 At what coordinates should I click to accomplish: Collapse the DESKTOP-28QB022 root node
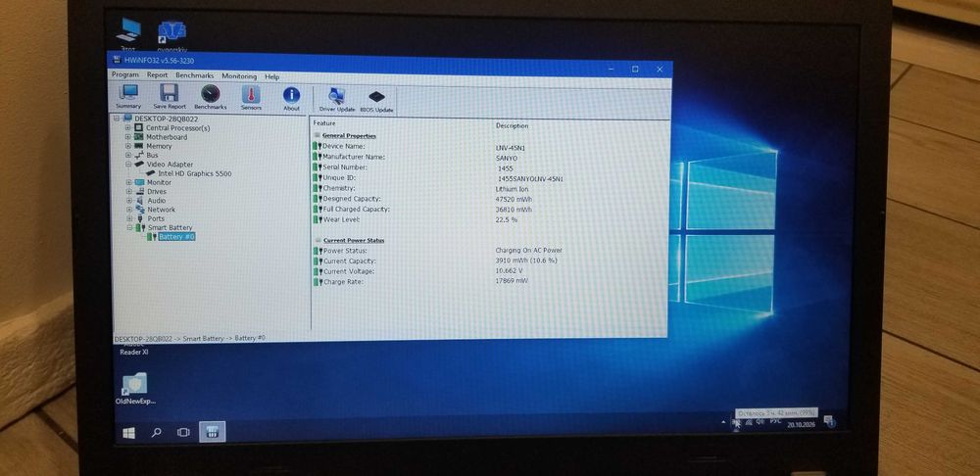(x=117, y=119)
